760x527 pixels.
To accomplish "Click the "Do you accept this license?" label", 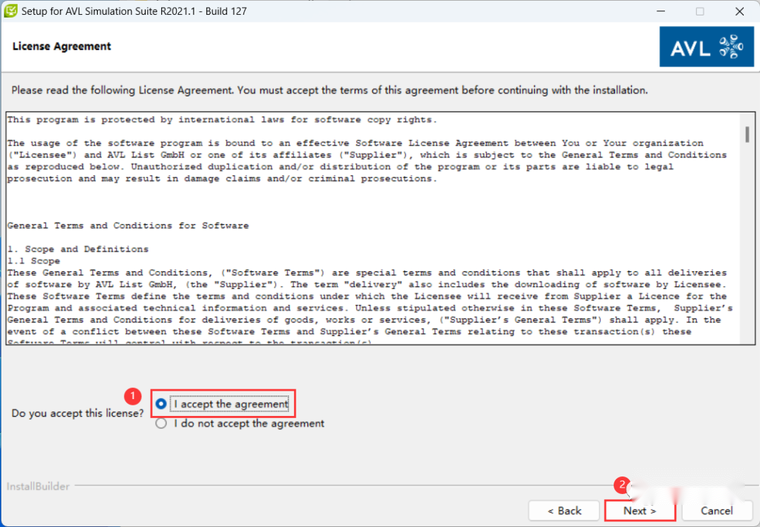I will pyautogui.click(x=78, y=413).
